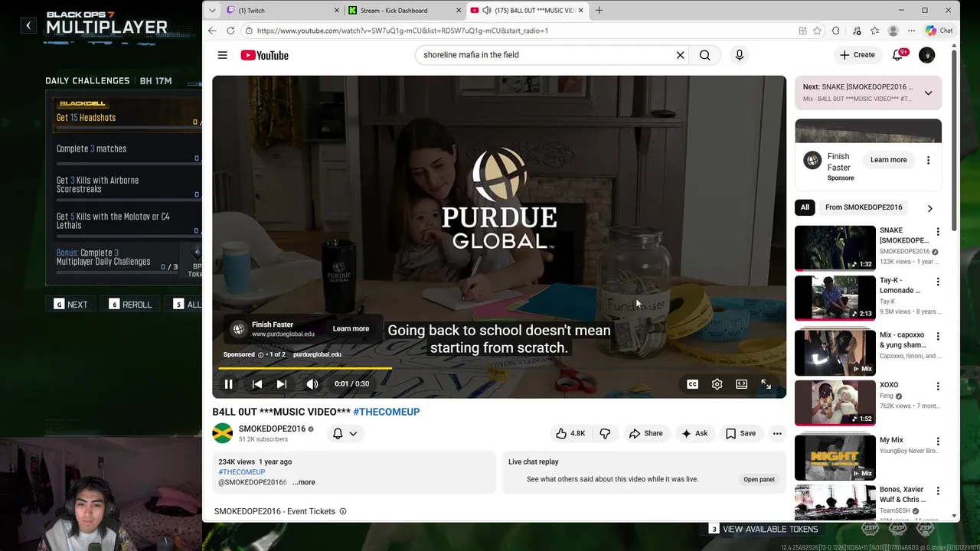Skip to previous video in player
The height and width of the screenshot is (551, 980).
(257, 384)
